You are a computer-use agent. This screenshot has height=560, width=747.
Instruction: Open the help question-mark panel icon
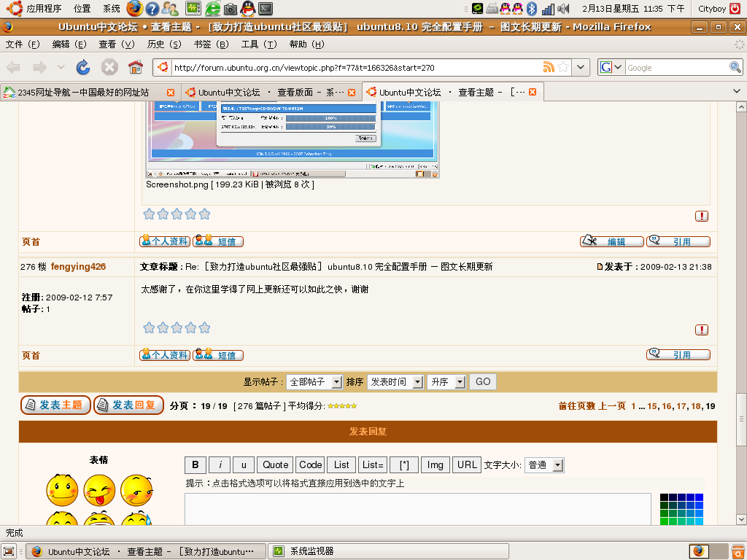[x=152, y=9]
